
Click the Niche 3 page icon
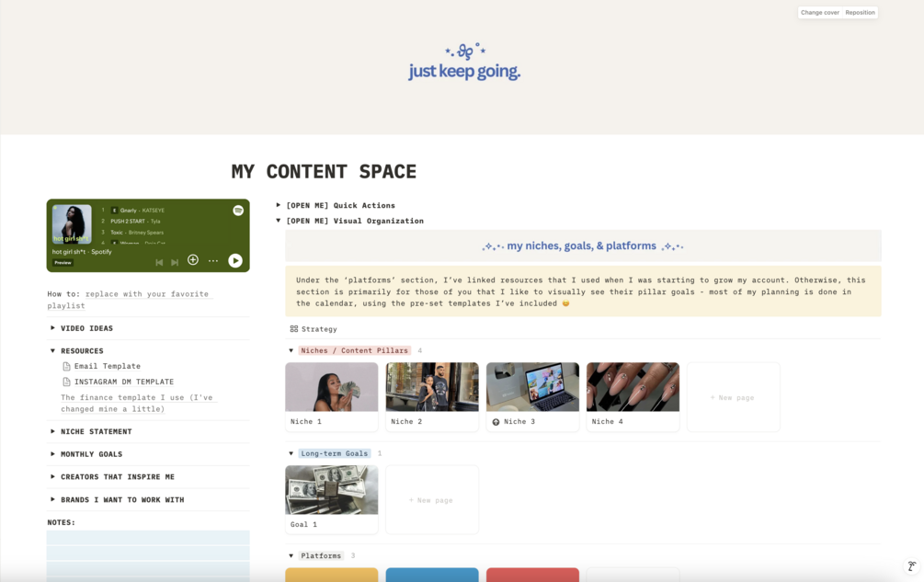pyautogui.click(x=496, y=422)
